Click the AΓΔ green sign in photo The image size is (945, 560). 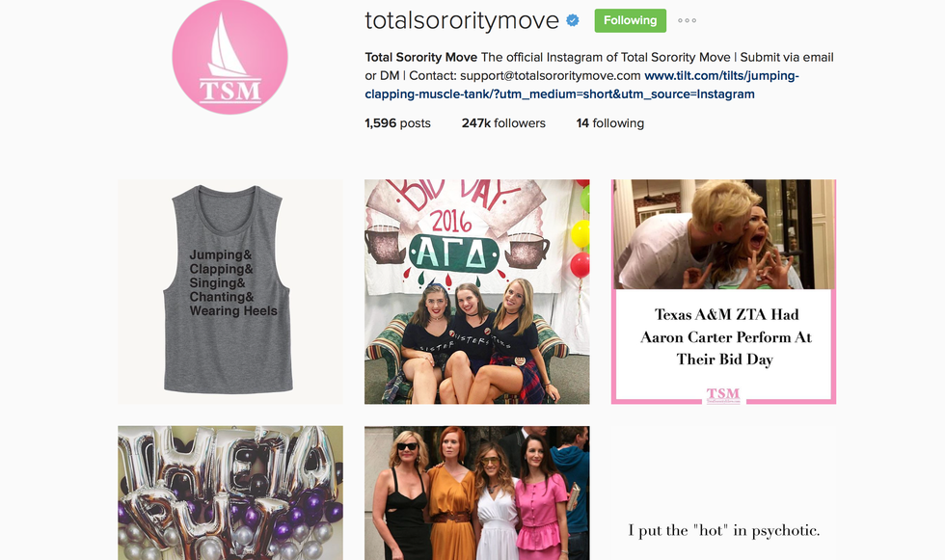[454, 256]
